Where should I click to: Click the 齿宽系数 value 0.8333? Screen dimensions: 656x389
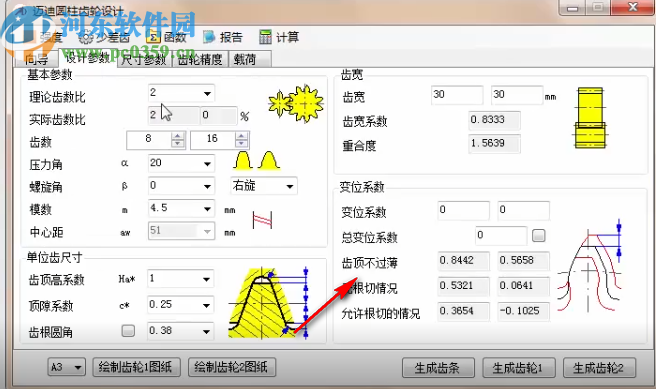click(x=495, y=120)
